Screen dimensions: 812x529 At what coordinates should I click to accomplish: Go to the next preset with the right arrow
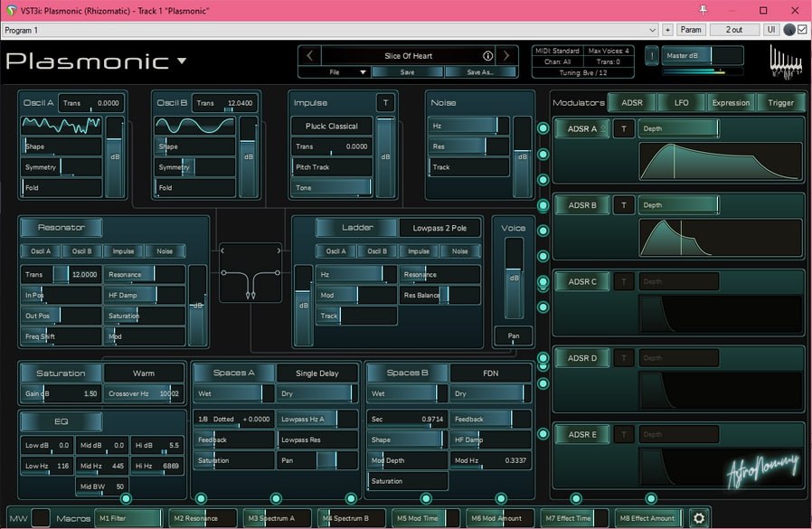click(506, 55)
